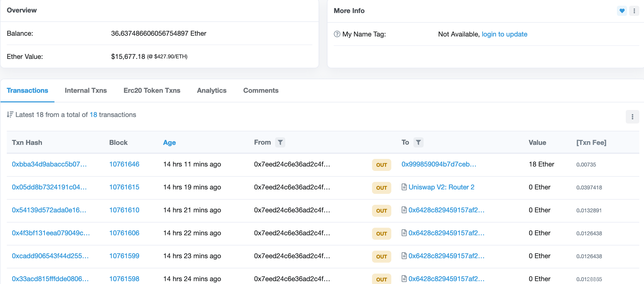
Task: Select the Analytics tab
Action: [x=212, y=90]
